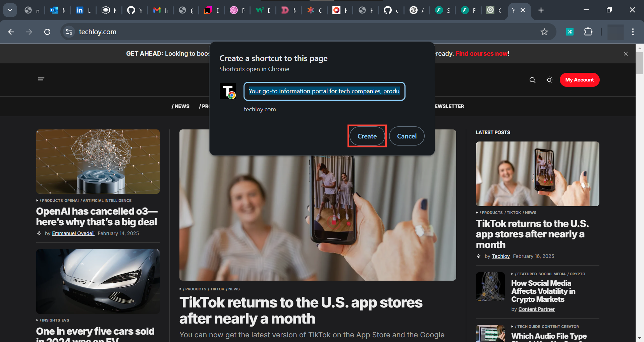Open featured 'TikTok returns to the U.S. app stores after nearly a month' headline
Viewport: 644px width, 342px height.
[301, 310]
